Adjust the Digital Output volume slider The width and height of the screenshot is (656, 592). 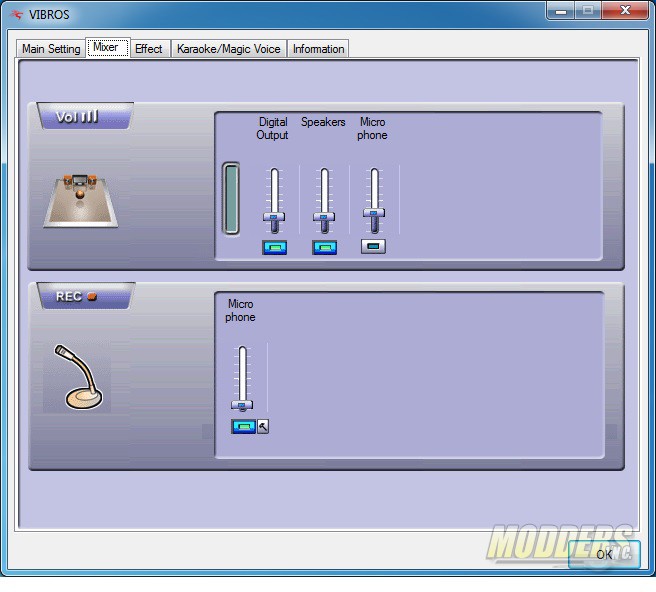point(274,217)
